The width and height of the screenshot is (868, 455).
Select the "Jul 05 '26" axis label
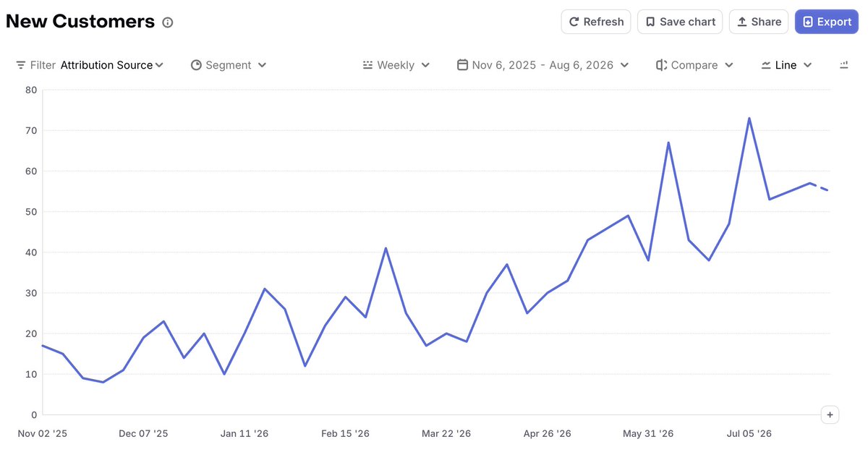(x=749, y=434)
